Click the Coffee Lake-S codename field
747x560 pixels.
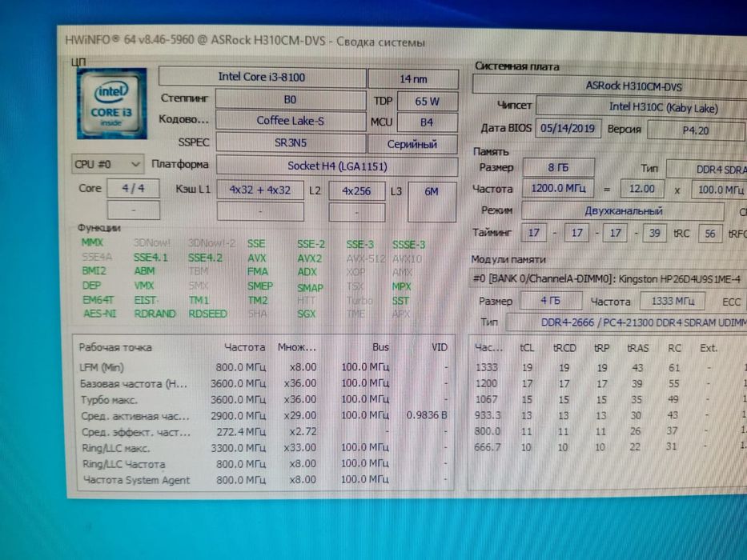pyautogui.click(x=290, y=121)
